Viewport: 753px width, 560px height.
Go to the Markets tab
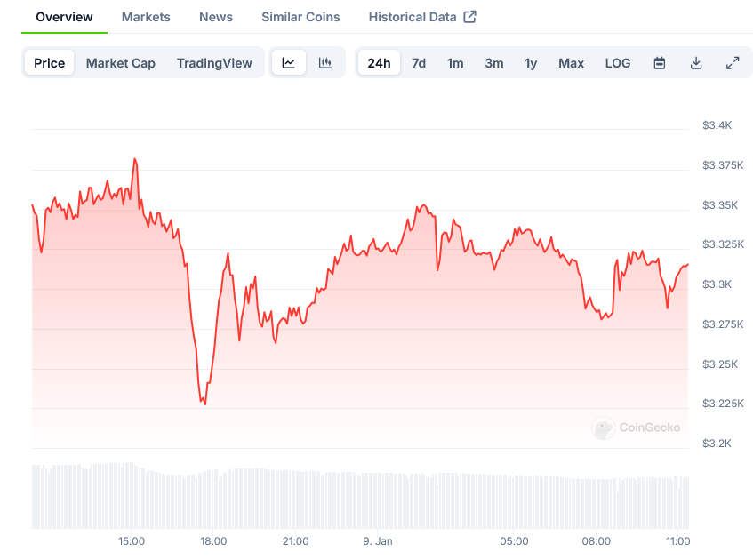click(x=146, y=17)
